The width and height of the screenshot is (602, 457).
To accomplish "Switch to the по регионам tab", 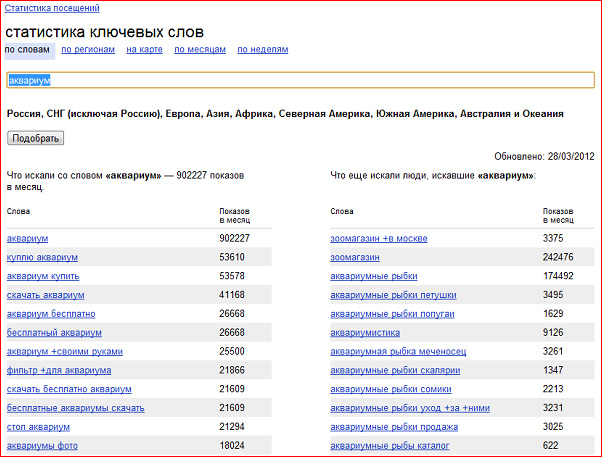I will tap(88, 49).
